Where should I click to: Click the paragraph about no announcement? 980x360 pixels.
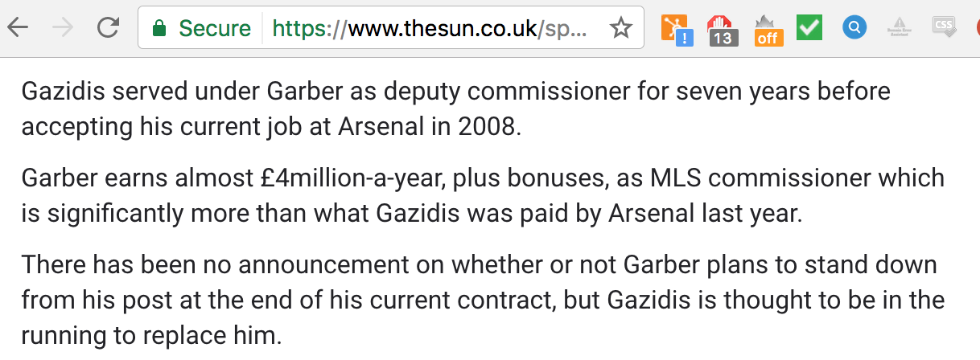pos(483,300)
